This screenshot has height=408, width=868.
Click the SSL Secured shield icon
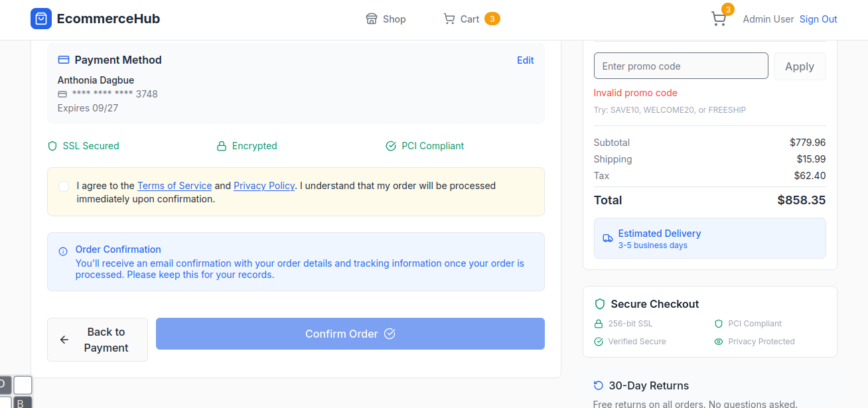coord(52,146)
